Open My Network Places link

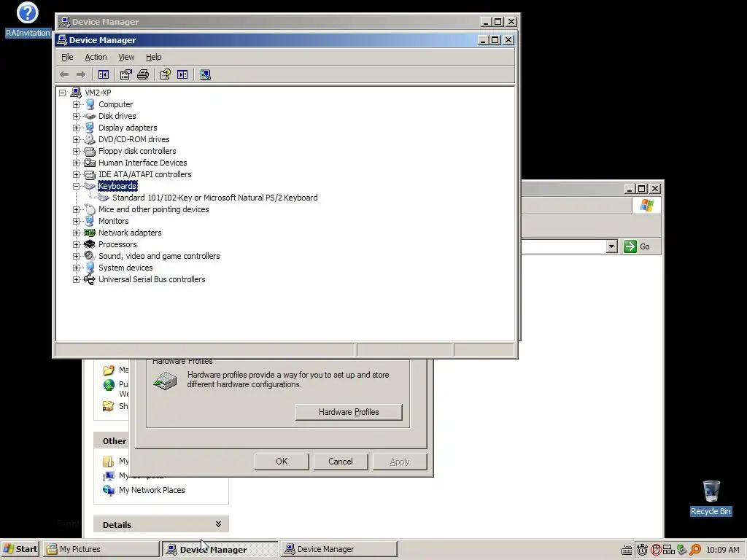click(x=152, y=490)
